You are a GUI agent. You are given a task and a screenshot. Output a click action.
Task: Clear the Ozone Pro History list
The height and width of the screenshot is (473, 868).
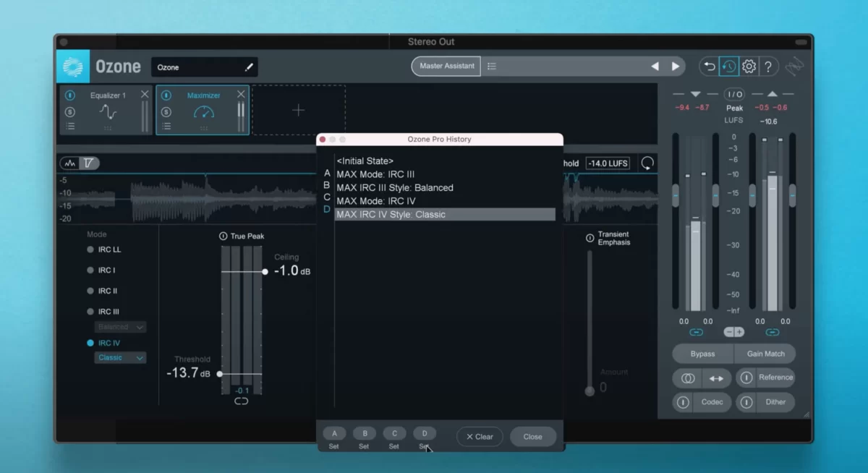(480, 437)
